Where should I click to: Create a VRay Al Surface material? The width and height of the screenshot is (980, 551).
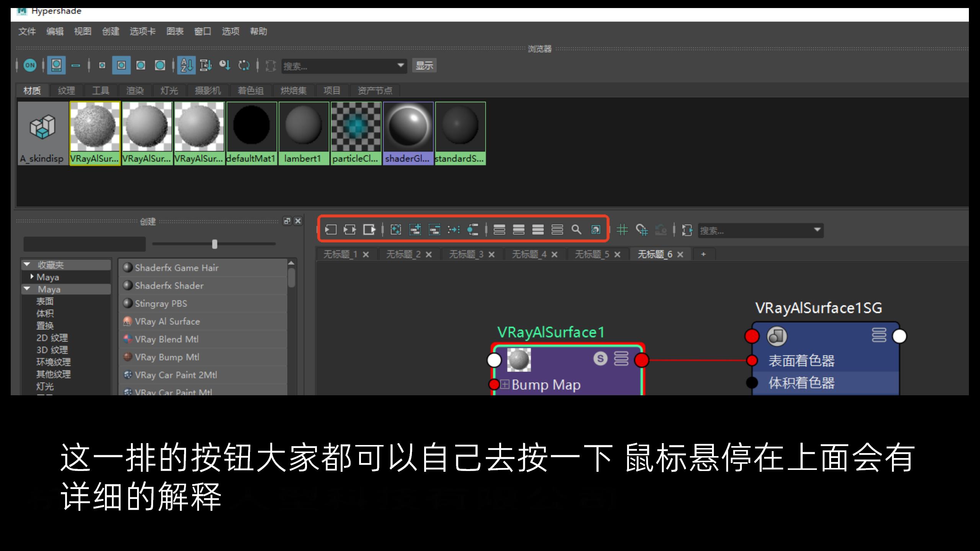pos(203,321)
